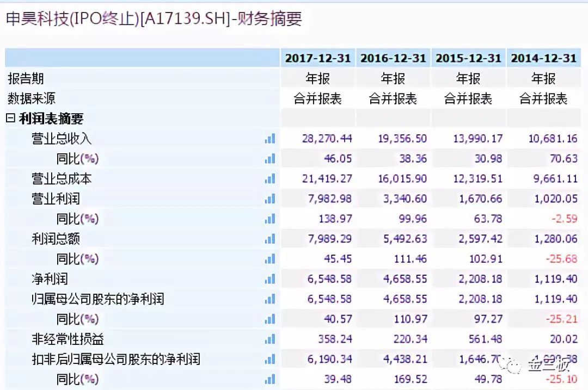
Task: Click the 报告期 row label
Action: click(26, 79)
